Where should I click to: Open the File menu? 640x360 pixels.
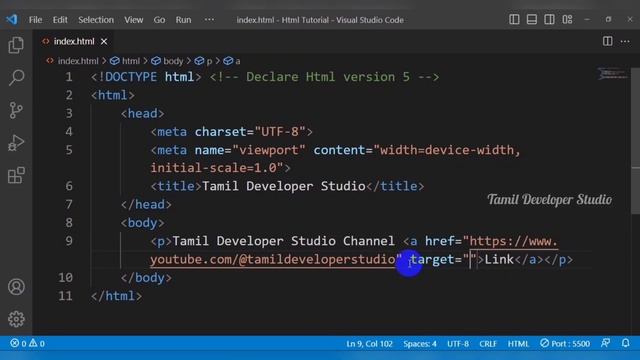(35, 20)
